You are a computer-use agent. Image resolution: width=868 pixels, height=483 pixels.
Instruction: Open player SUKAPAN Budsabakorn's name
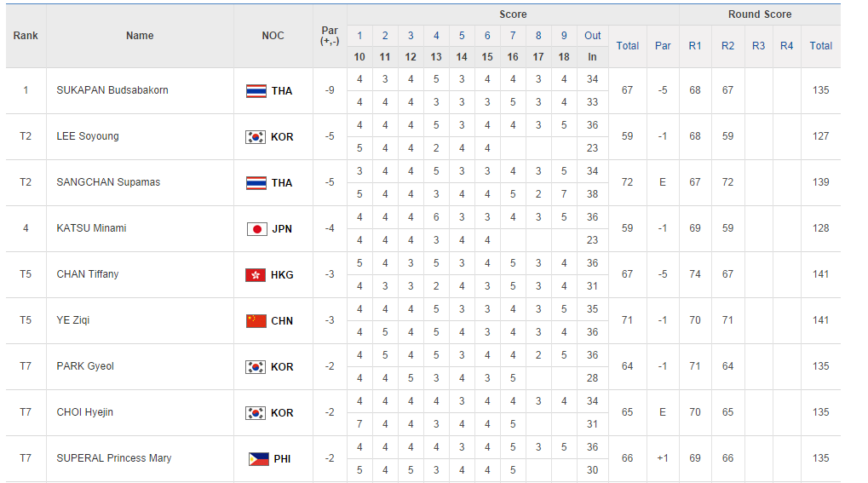point(112,90)
